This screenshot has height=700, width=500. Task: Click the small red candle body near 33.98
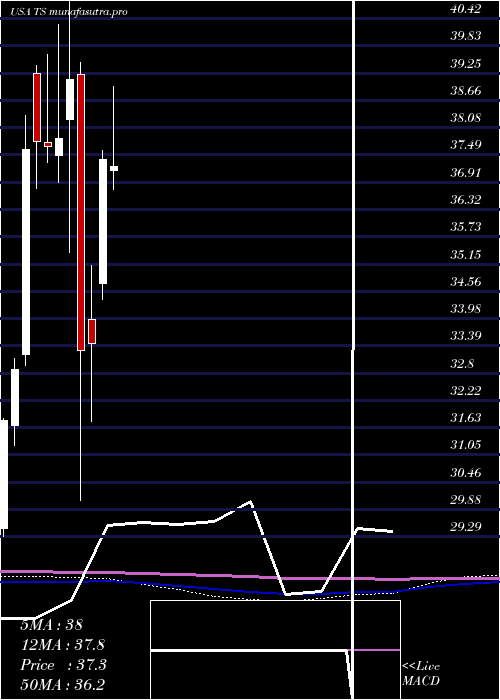coord(92,331)
